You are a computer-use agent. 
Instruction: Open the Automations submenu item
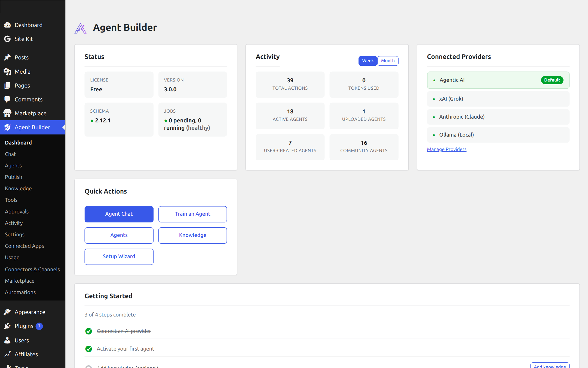coord(20,292)
